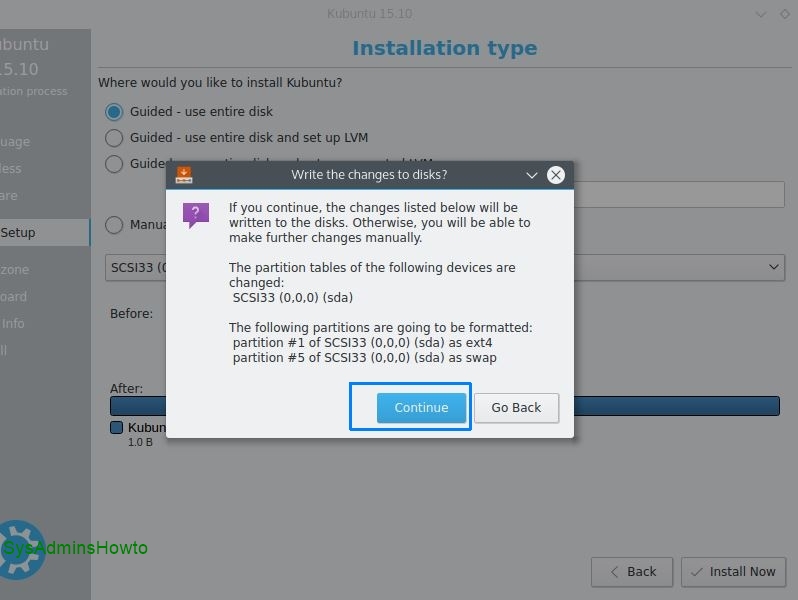Click the up-chevron in the Kubuntu window title bar
798x600 pixels.
coord(785,14)
